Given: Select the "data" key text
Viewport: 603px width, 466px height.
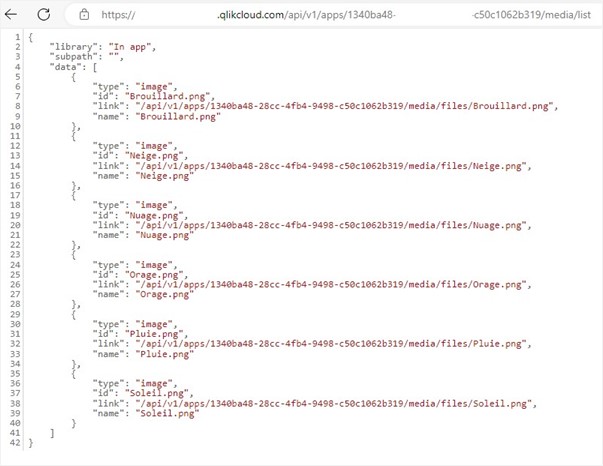Looking at the screenshot, I should (66, 67).
